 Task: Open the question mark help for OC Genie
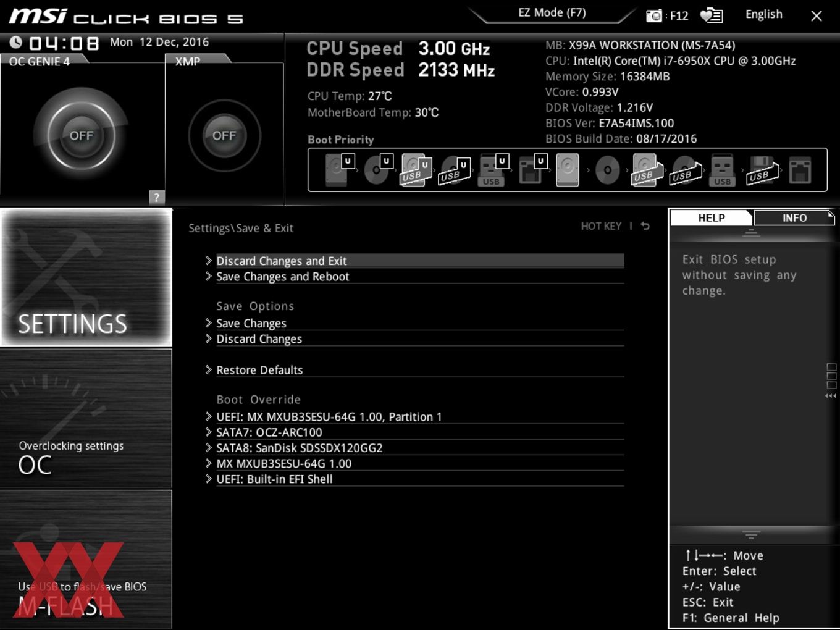click(x=156, y=197)
